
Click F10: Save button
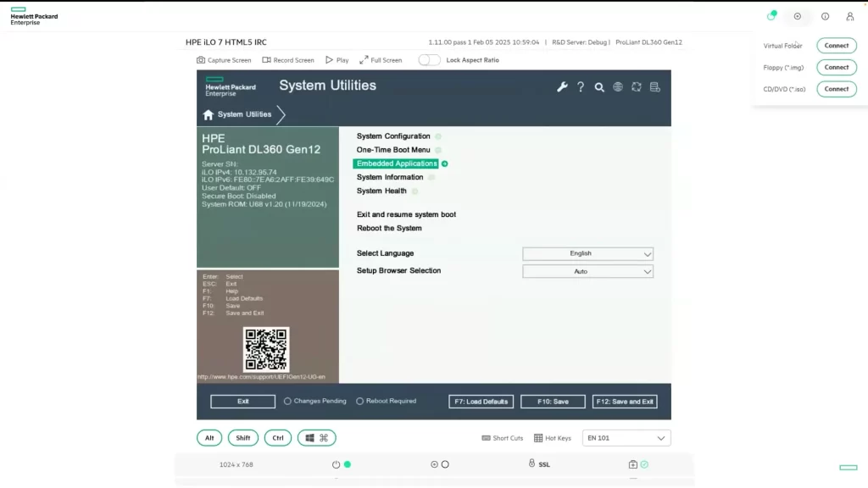[x=553, y=402]
